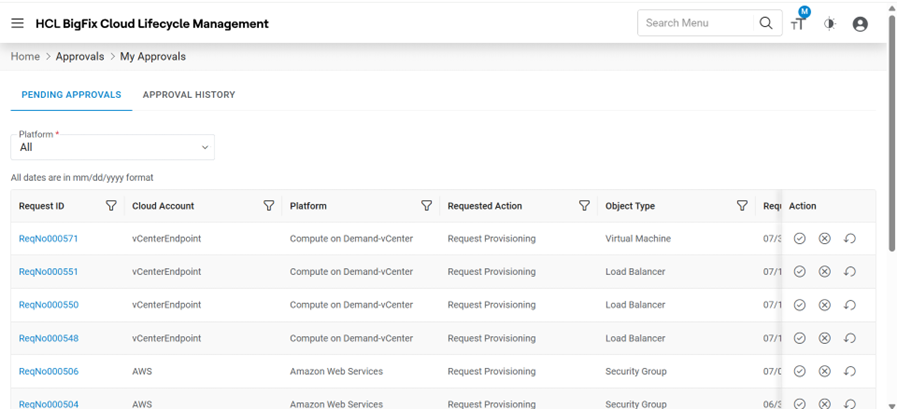Go to Home breadcrumb link
The width and height of the screenshot is (897, 409).
pos(25,57)
